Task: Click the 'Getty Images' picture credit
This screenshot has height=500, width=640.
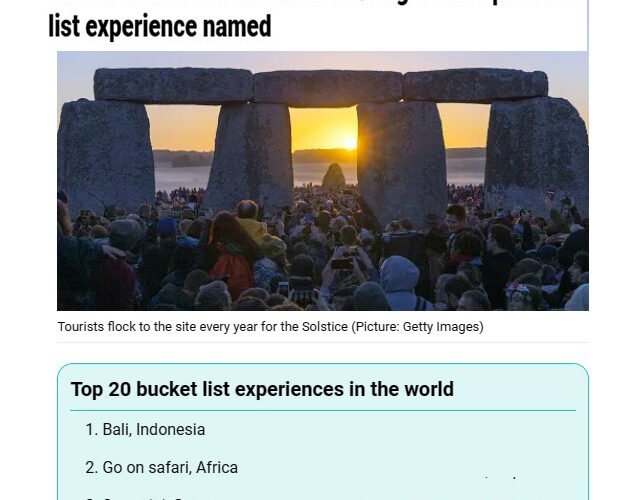Action: 441,327
